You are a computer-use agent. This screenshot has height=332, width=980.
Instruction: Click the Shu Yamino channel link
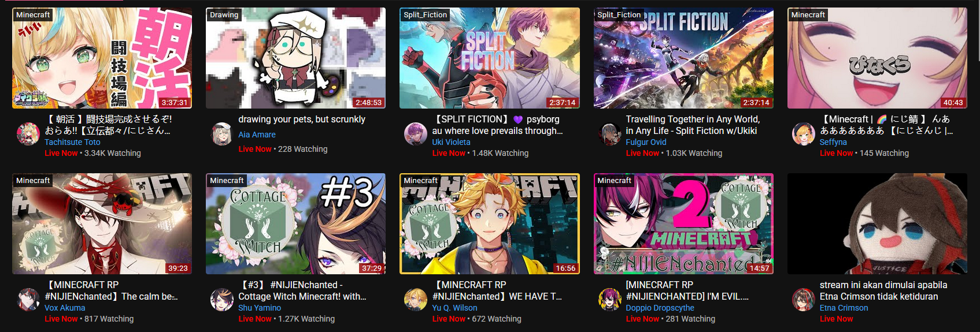[x=260, y=308]
